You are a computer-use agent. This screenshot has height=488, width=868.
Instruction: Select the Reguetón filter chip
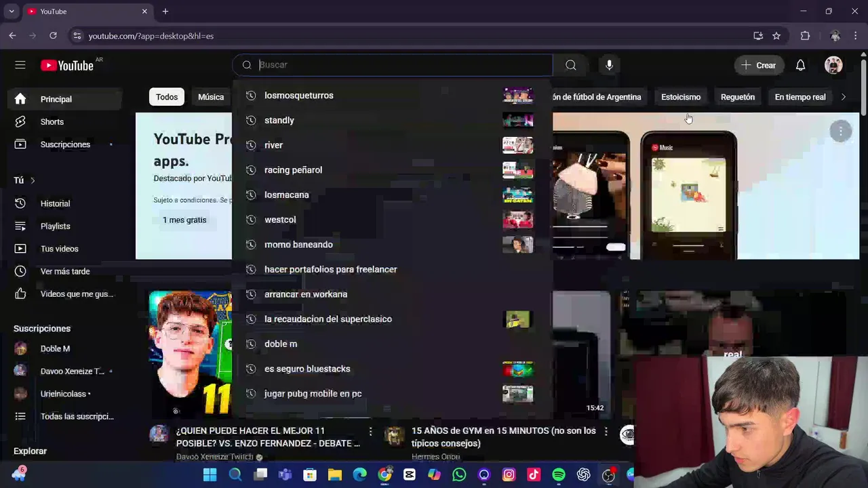(738, 97)
